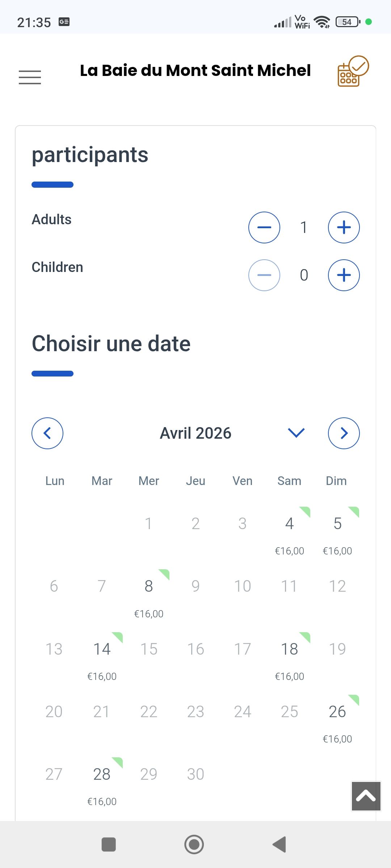Image resolution: width=391 pixels, height=868 pixels.
Task: Increase the Children count
Action: click(x=344, y=275)
